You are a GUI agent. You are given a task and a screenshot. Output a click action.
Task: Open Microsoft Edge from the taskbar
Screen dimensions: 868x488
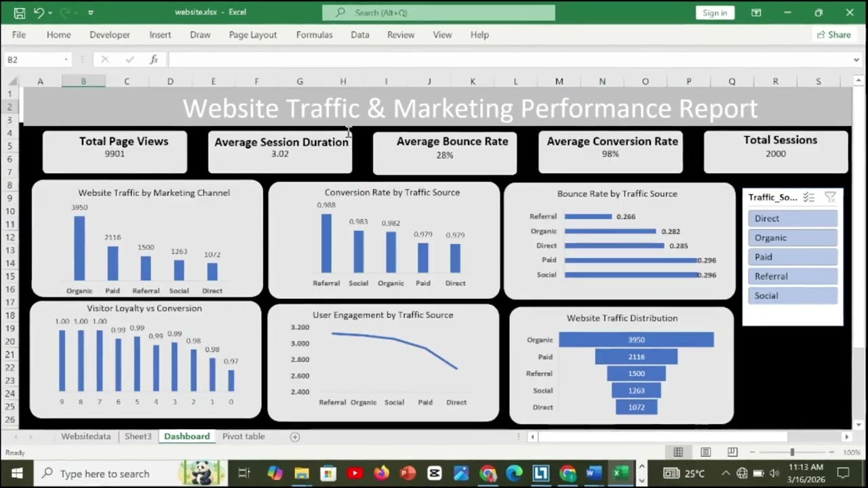coord(514,474)
